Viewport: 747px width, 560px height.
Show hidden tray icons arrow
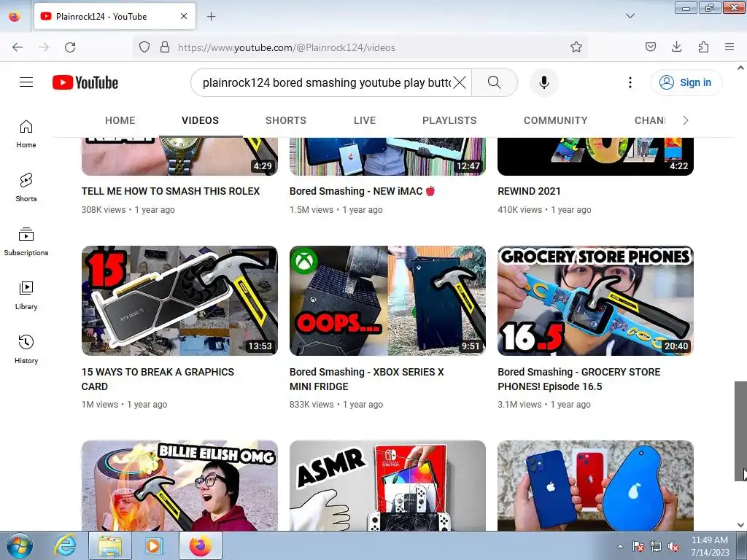coord(620,547)
